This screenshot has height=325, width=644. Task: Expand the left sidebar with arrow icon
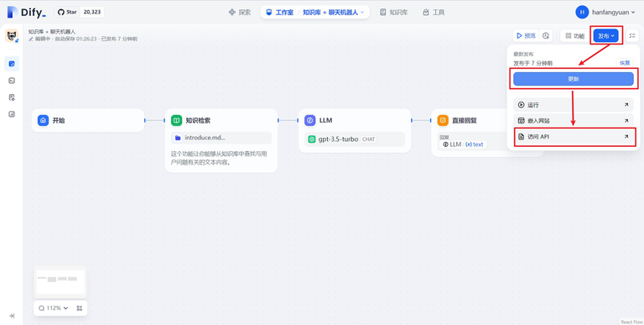click(x=12, y=316)
